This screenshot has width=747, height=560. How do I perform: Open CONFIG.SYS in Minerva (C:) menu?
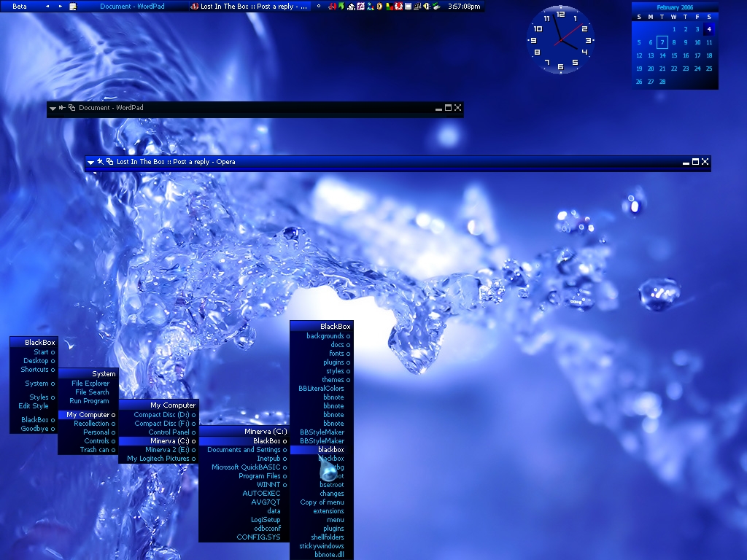coord(258,537)
